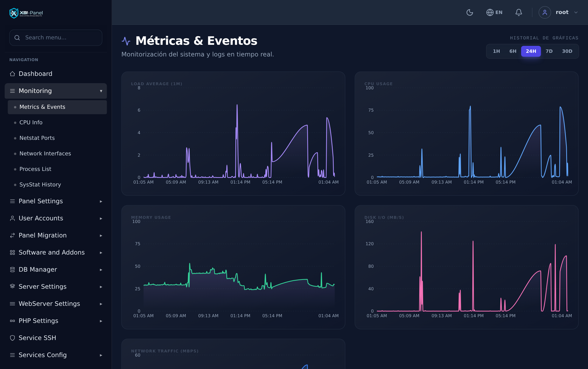Select the 24H history range
This screenshot has width=588, height=369.
tap(531, 51)
